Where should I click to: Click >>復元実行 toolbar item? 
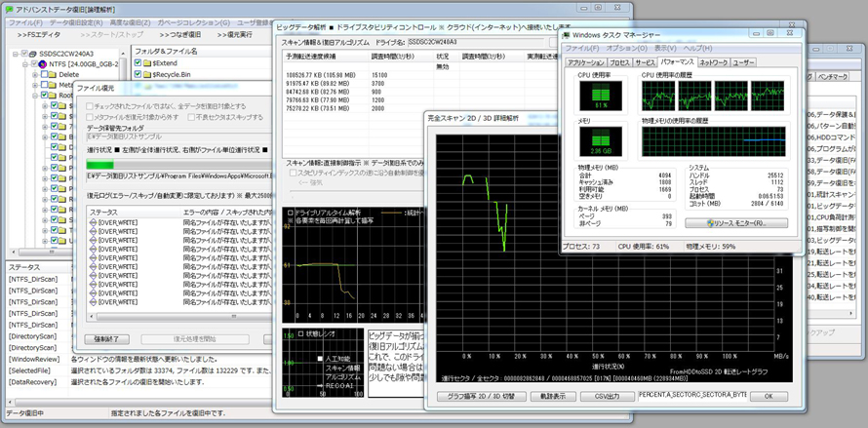234,35
